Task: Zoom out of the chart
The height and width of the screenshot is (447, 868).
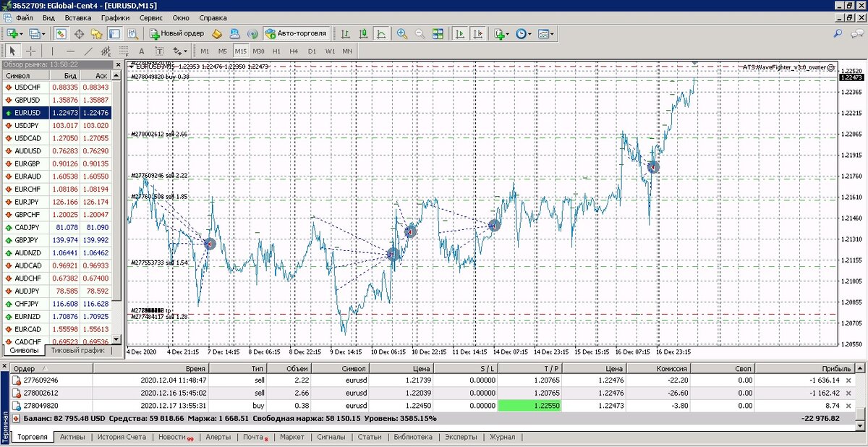Action: (420, 33)
